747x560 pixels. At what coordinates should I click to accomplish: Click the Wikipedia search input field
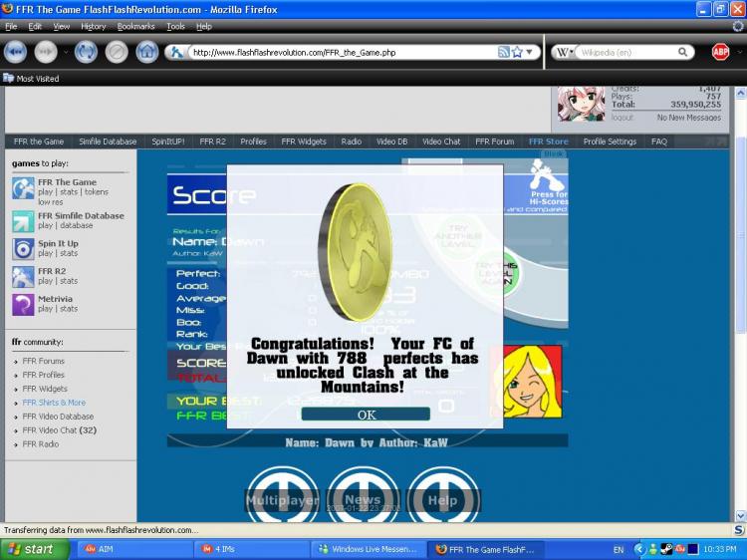tap(626, 52)
